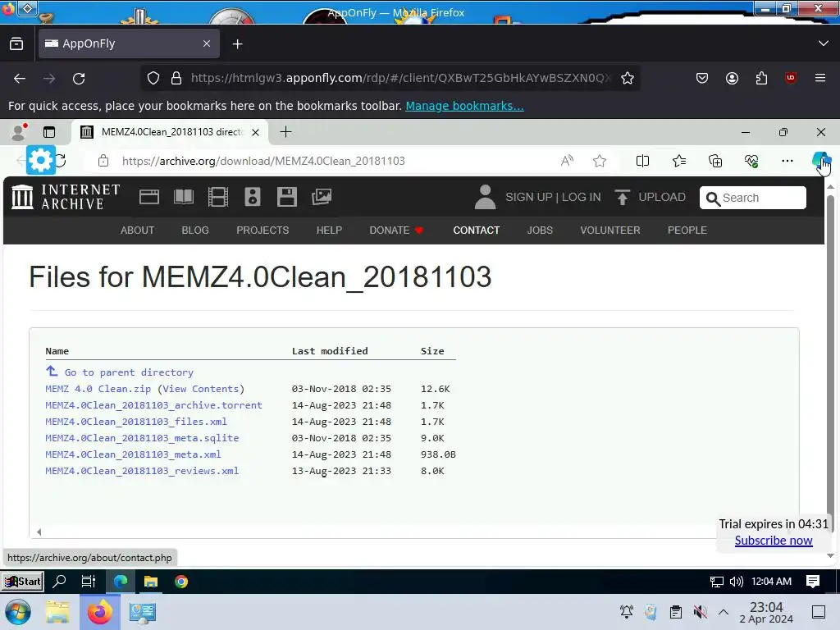This screenshot has width=840, height=630.
Task: Reload the Firefox page
Action: 79,79
